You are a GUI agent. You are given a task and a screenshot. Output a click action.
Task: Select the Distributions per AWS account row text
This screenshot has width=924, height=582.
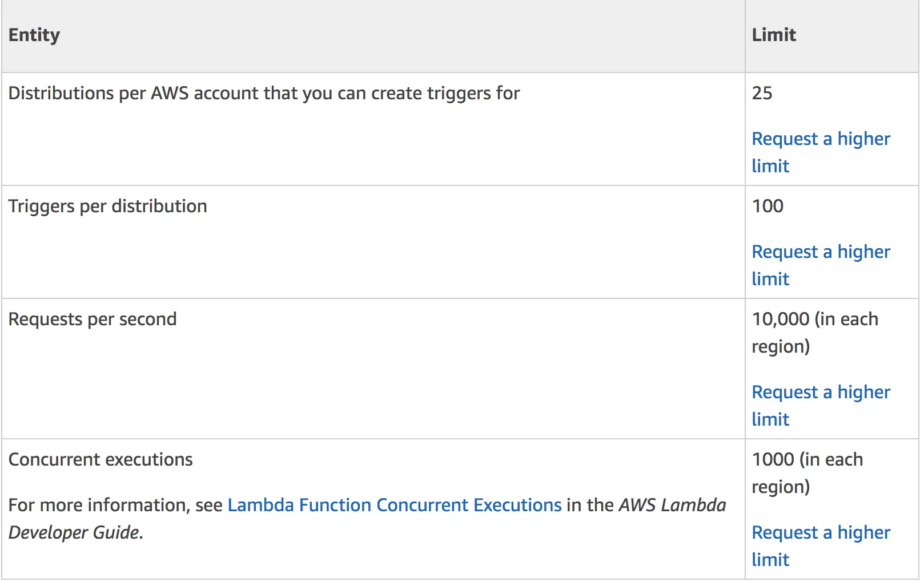pyautogui.click(x=263, y=94)
